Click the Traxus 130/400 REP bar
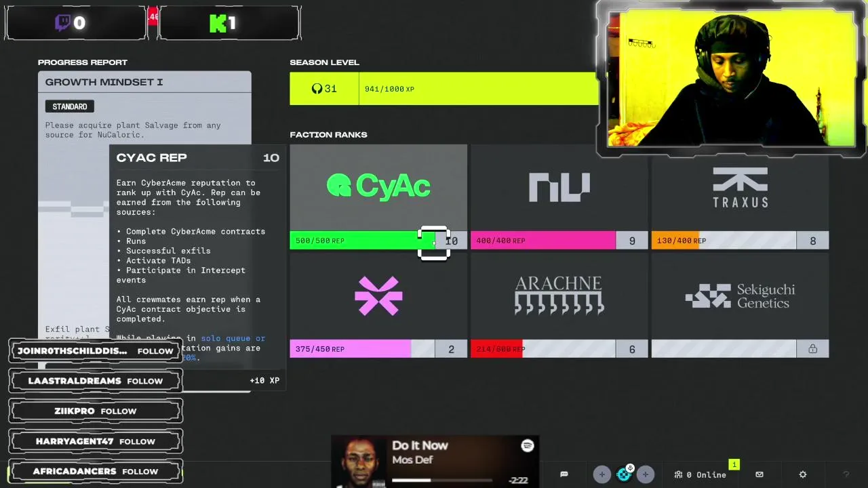This screenshot has height=488, width=868. tap(724, 241)
